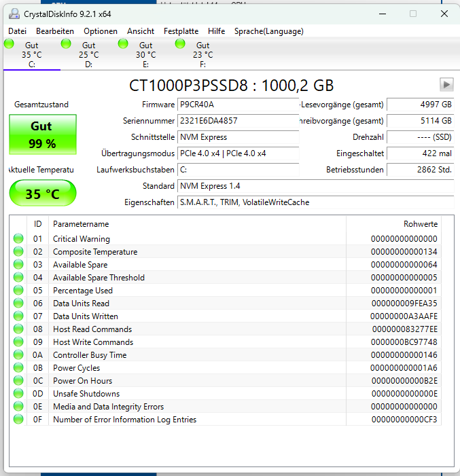Click the Schnittstelle field NVM Express

pyautogui.click(x=238, y=137)
